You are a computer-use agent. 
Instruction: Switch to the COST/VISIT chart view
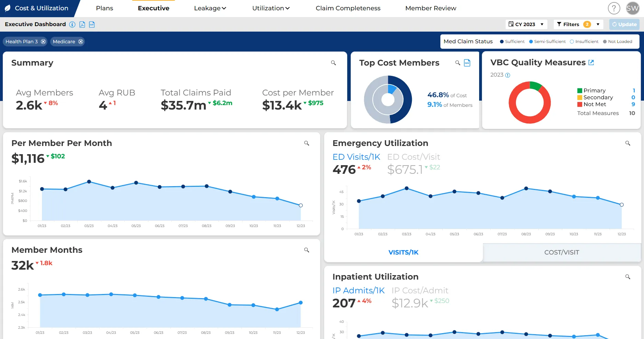tap(562, 252)
